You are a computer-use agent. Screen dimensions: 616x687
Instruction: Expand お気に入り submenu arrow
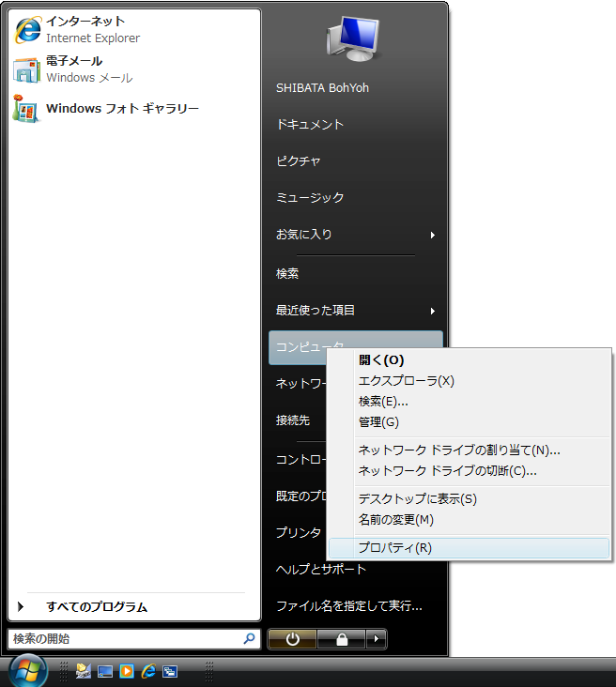(432, 236)
